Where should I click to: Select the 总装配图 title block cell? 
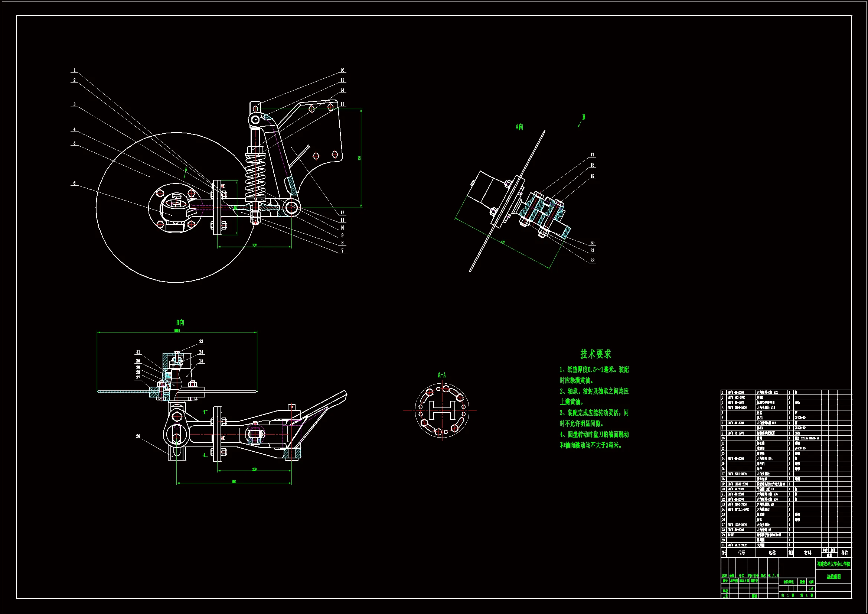pos(833,577)
